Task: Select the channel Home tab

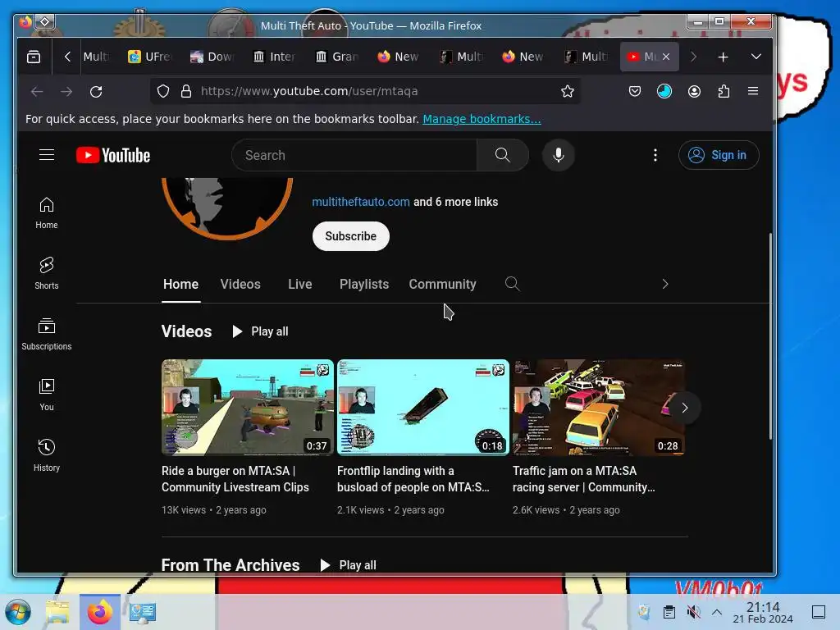Action: (180, 284)
